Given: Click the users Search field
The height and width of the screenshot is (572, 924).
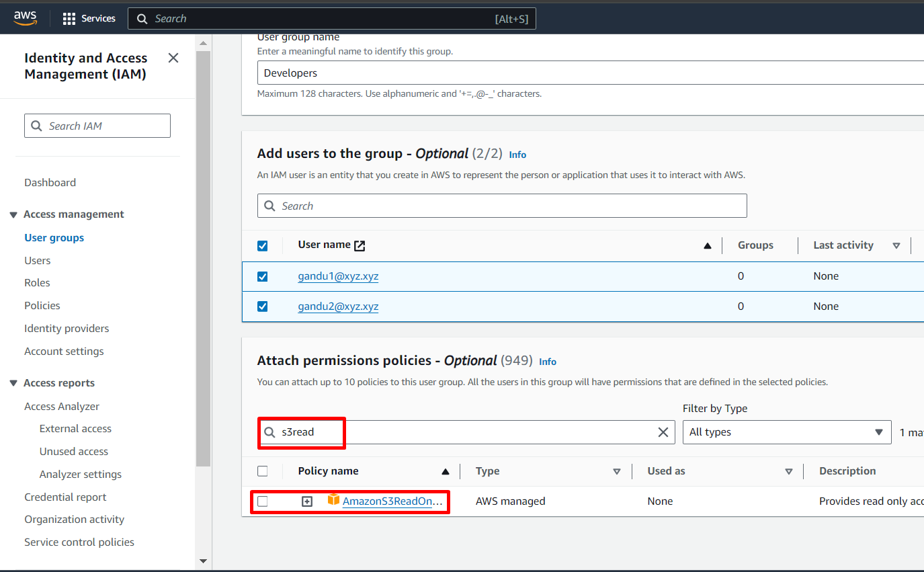Looking at the screenshot, I should click(502, 206).
